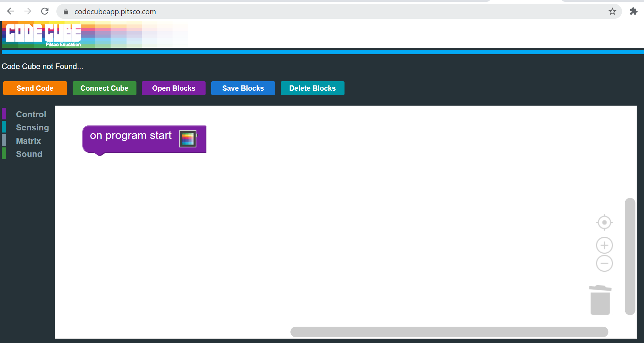Expand the Matrix block category
Screen dimensions: 644x343
point(28,141)
